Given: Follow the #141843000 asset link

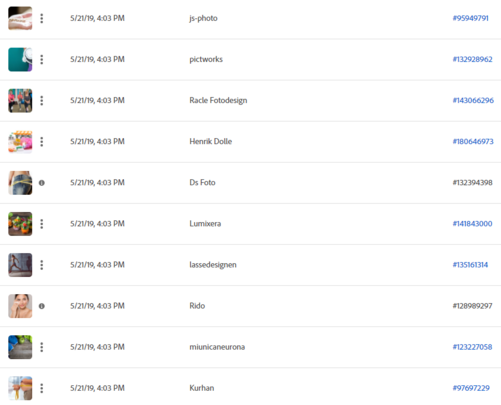Looking at the screenshot, I should coord(472,224).
